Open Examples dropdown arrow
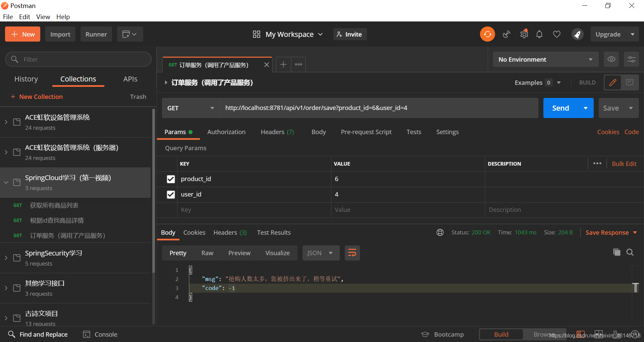The height and width of the screenshot is (342, 644). click(559, 82)
